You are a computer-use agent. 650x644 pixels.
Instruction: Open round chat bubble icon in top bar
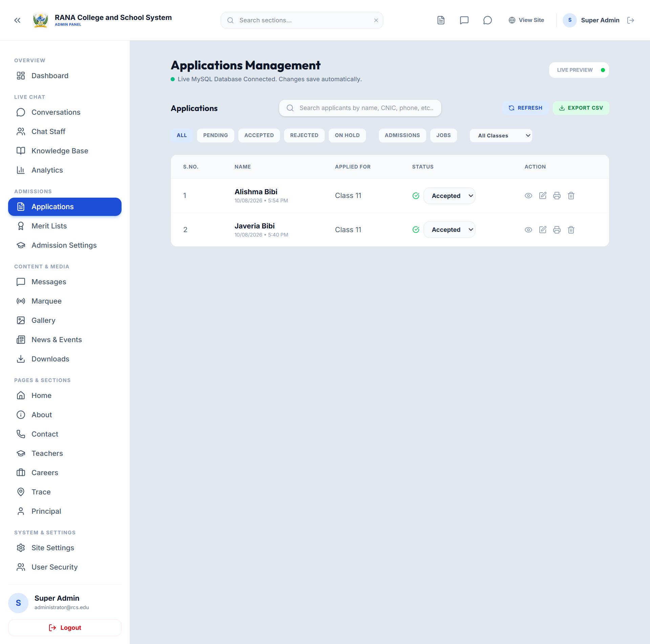[487, 20]
